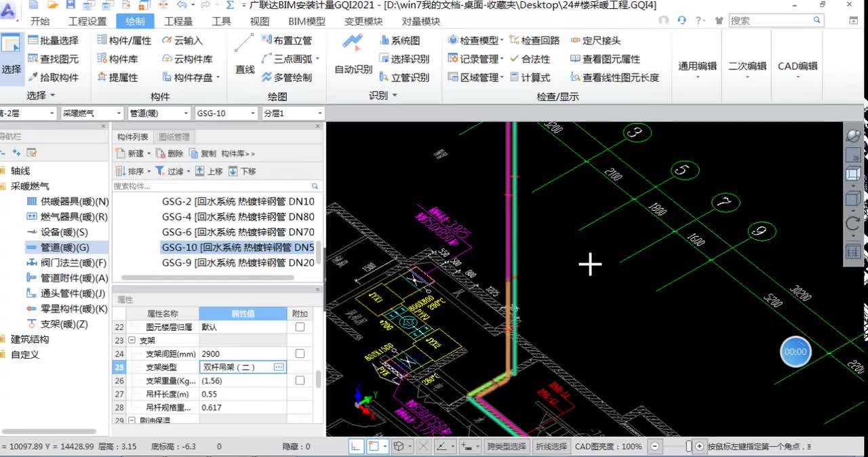The image size is (868, 457).
Task: Click 立管识别 riser recognition
Action: point(404,77)
